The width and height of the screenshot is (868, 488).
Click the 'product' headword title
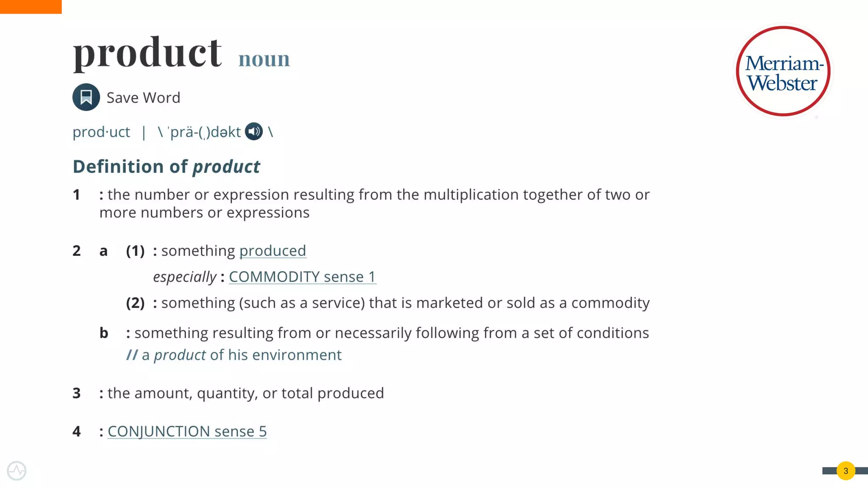147,53
